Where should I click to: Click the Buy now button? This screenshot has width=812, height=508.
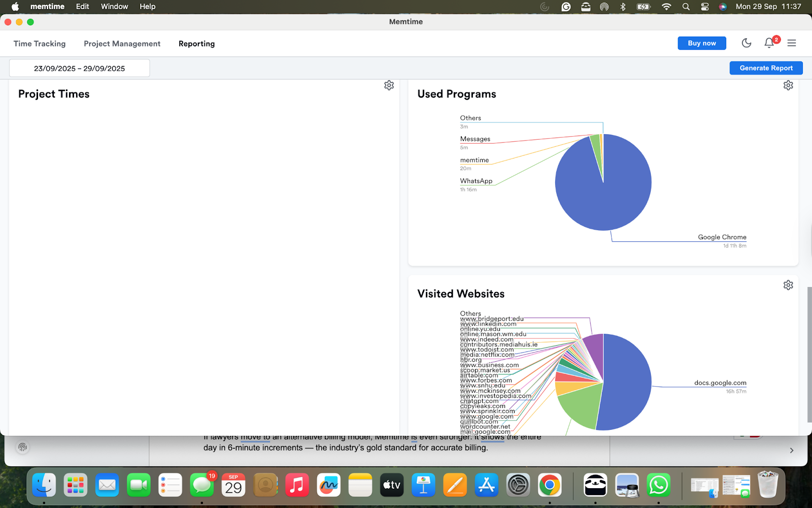[702, 43]
